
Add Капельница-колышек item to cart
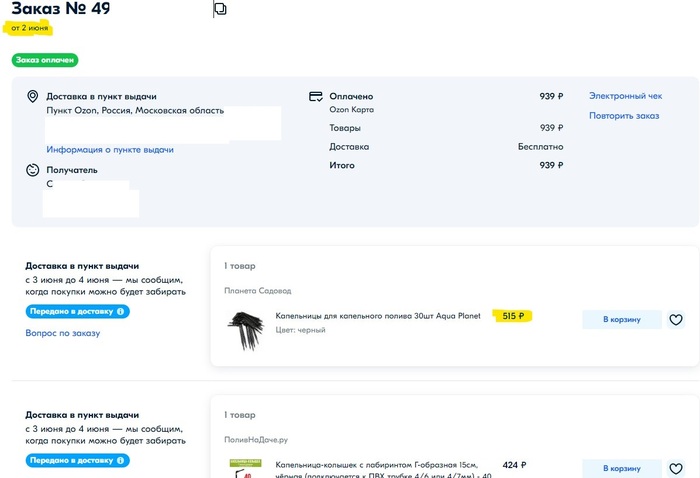pos(621,468)
